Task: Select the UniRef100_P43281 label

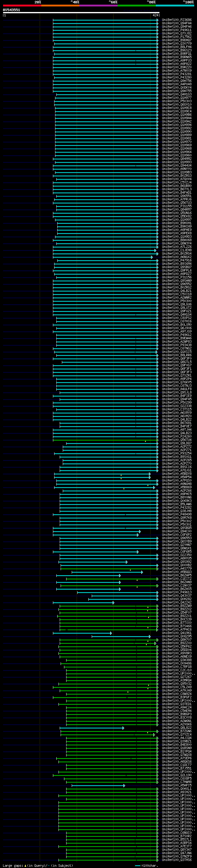Action: pos(176,74)
